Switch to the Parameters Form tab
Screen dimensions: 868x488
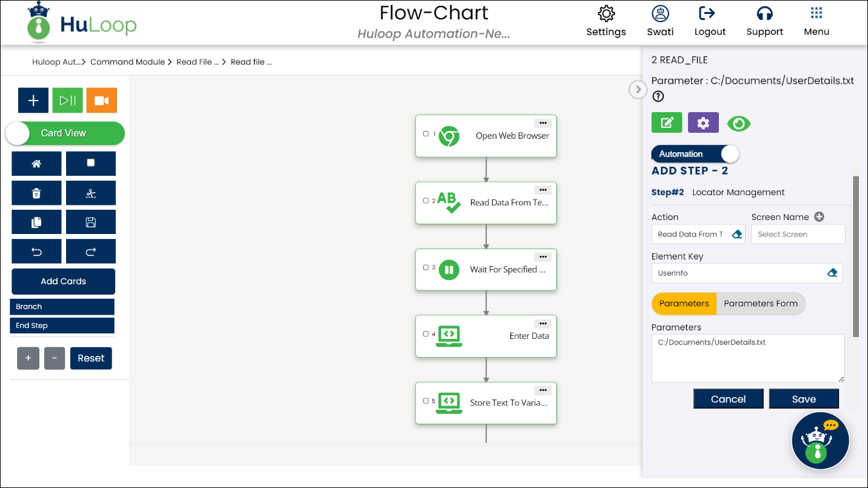(x=760, y=304)
